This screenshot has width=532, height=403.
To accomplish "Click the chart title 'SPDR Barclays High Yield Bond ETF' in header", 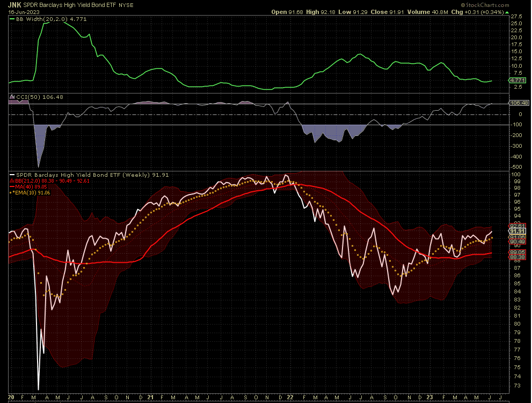I will (x=70, y=5).
